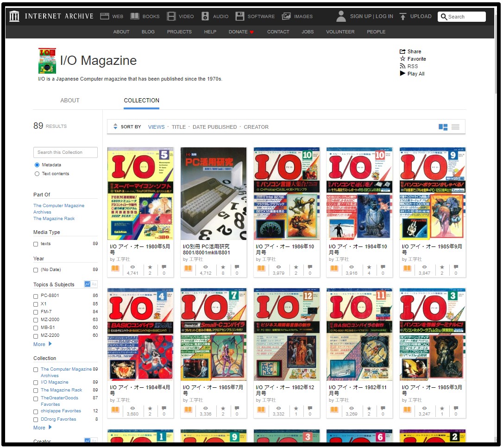503x448 pixels.
Task: Check the MZ-2000 topic filter
Action: coord(36,320)
